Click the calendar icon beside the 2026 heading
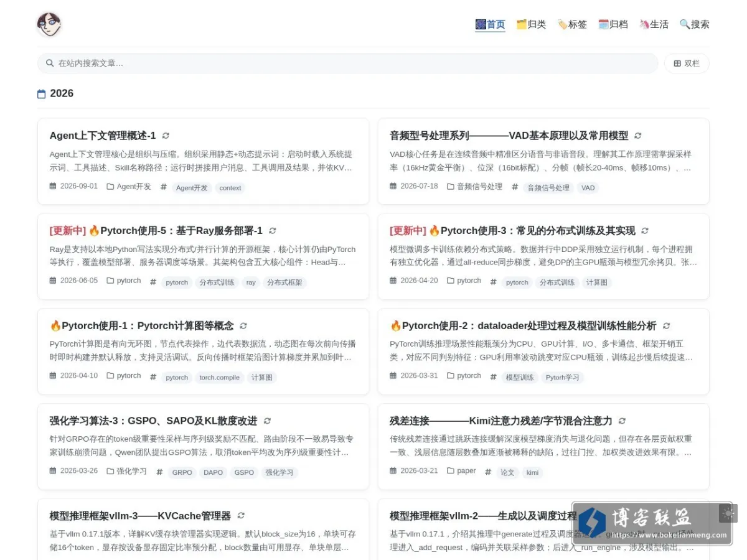 (42, 94)
